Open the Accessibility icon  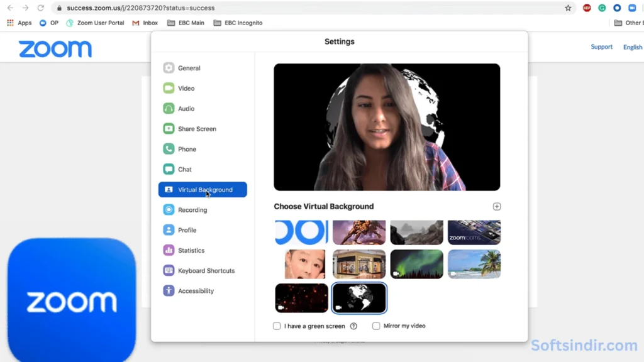click(169, 291)
